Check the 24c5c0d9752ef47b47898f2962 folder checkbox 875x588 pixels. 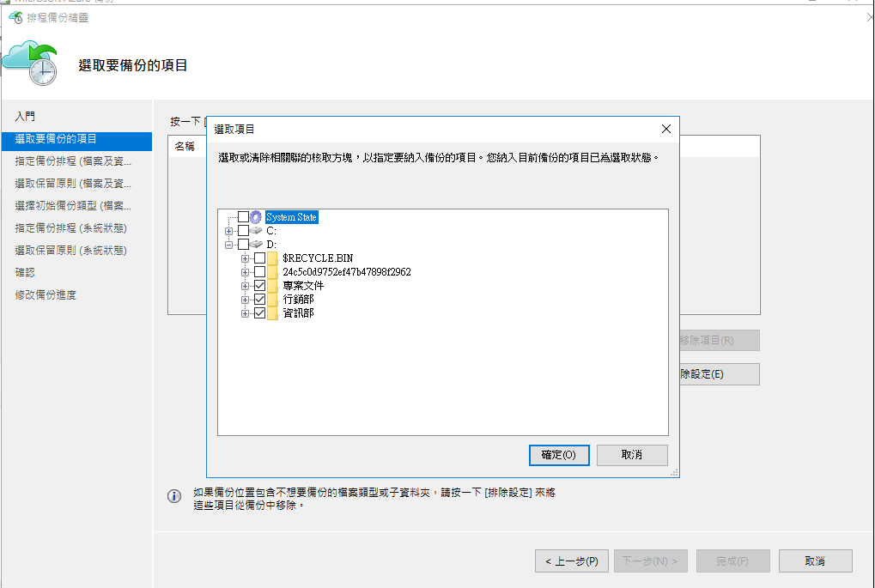pos(259,272)
